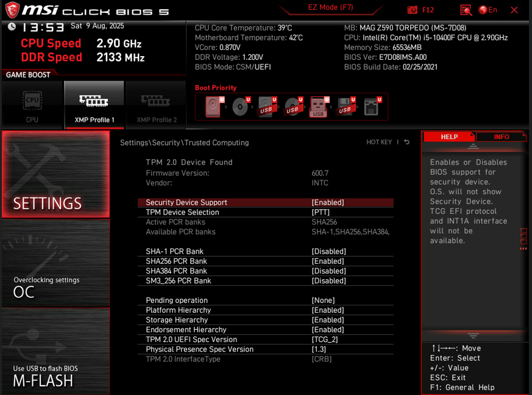532x395 pixels.
Task: Select the USB hard disk boot device icon
Action: click(267, 107)
